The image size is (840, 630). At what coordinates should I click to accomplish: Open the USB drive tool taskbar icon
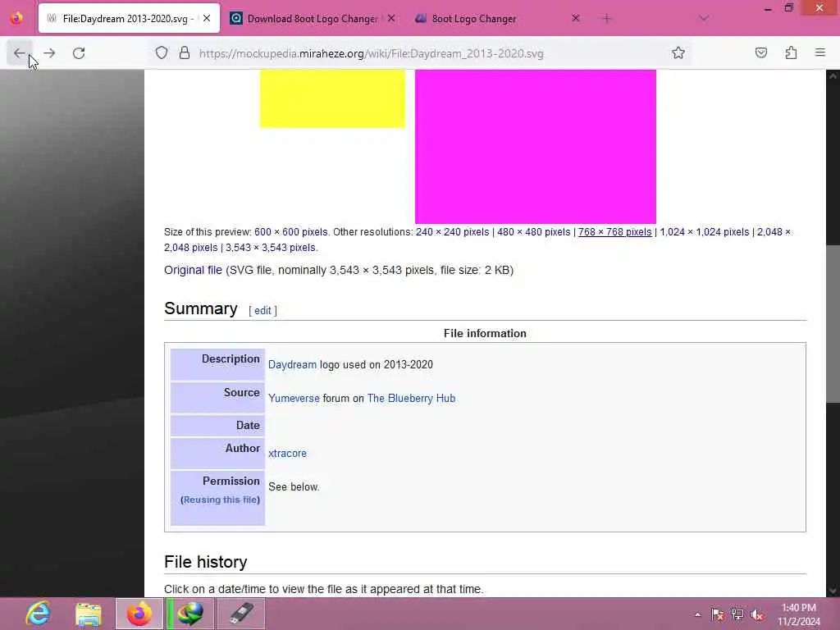tap(241, 614)
